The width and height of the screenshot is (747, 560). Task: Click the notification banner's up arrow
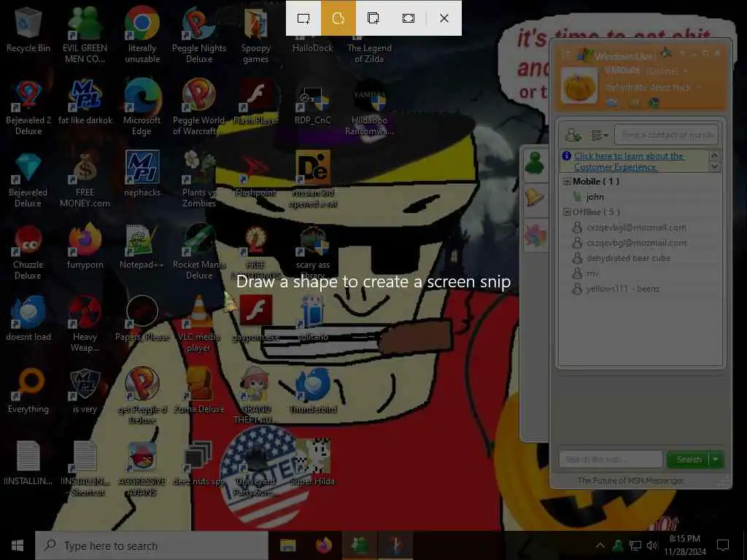(714, 155)
